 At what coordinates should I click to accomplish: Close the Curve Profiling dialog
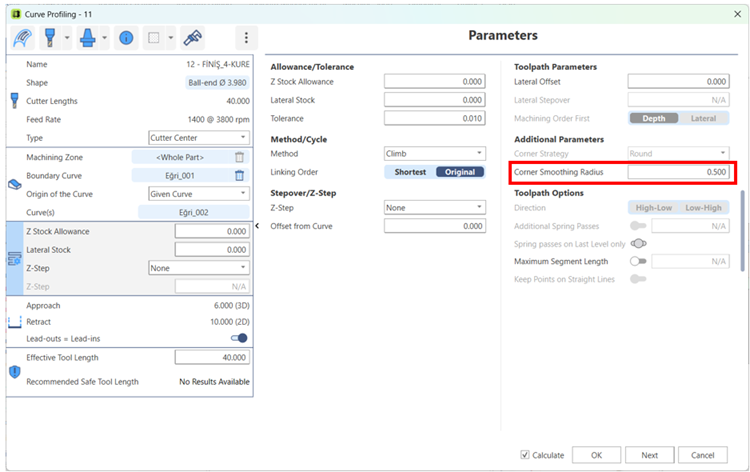click(737, 14)
